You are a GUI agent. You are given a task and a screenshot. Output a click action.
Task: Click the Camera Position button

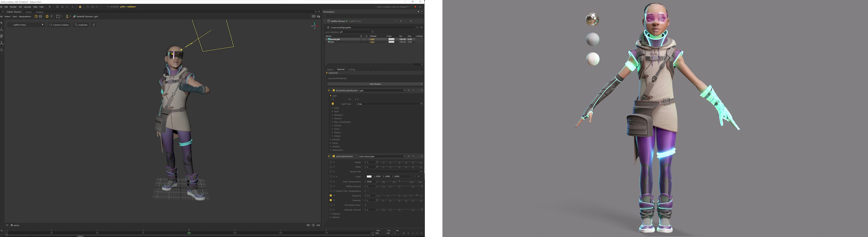[x=59, y=25]
